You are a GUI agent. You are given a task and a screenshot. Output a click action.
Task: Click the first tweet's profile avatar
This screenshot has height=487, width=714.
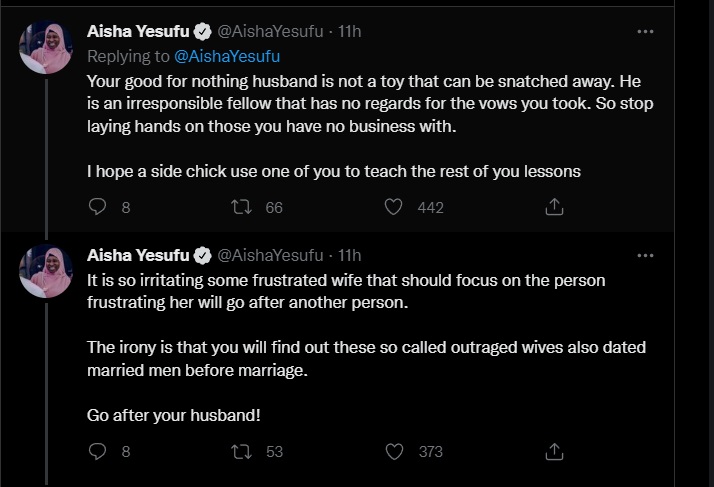pyautogui.click(x=46, y=47)
